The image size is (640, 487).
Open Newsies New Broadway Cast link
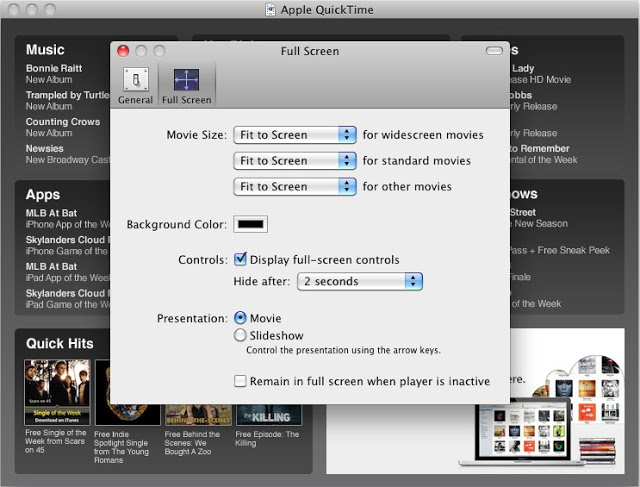(x=68, y=154)
